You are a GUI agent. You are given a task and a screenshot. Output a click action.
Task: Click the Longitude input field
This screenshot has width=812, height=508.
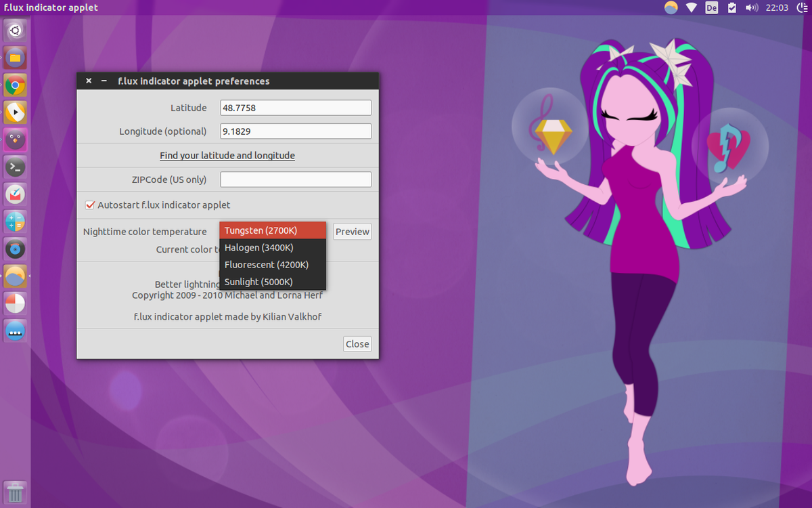(296, 131)
